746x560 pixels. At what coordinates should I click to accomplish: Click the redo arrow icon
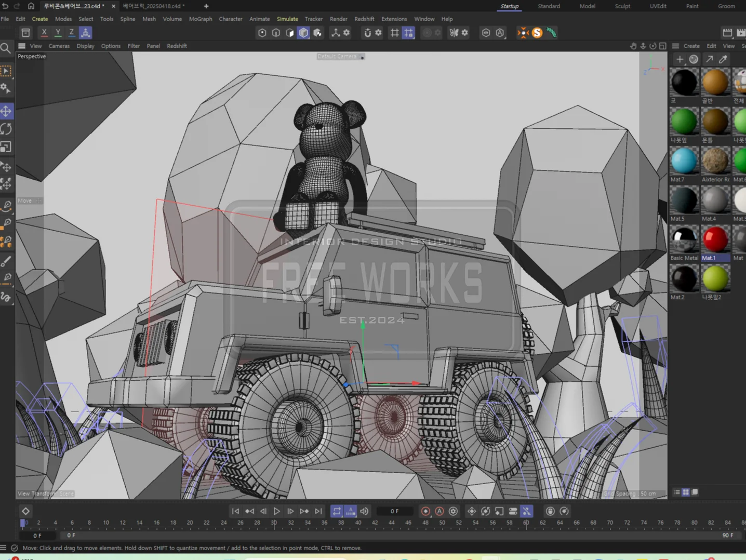point(17,6)
